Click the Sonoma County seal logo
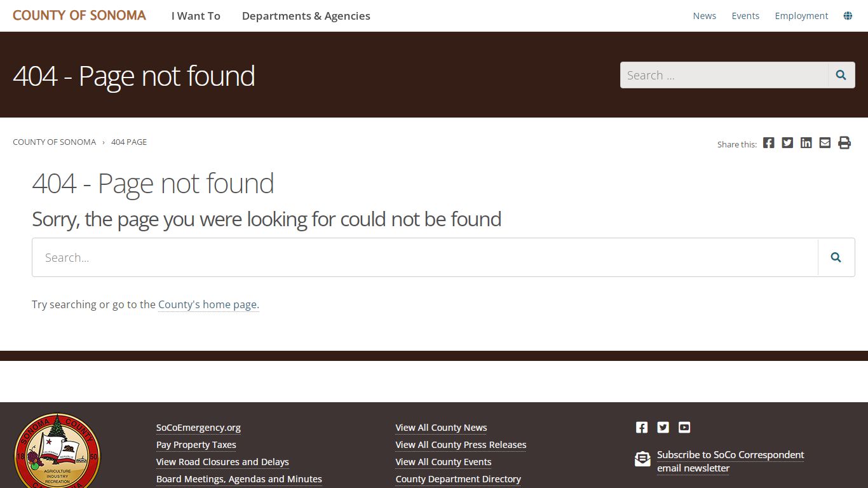 coord(57,451)
